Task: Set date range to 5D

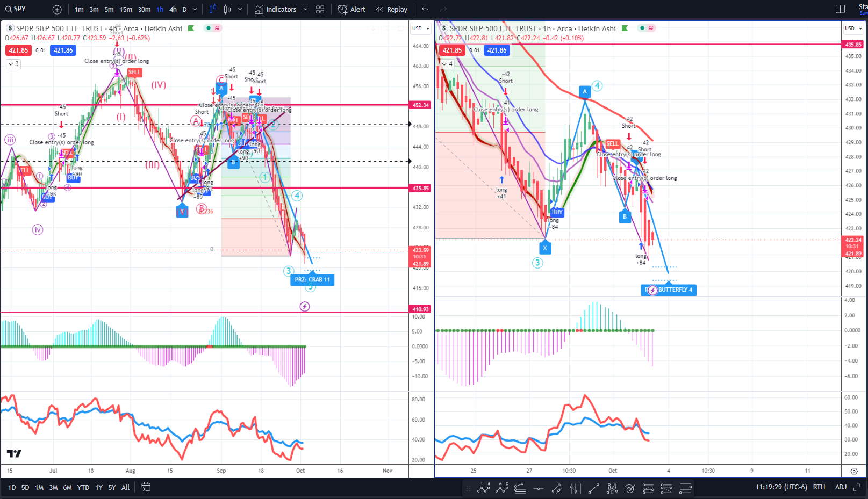Action: pos(25,488)
